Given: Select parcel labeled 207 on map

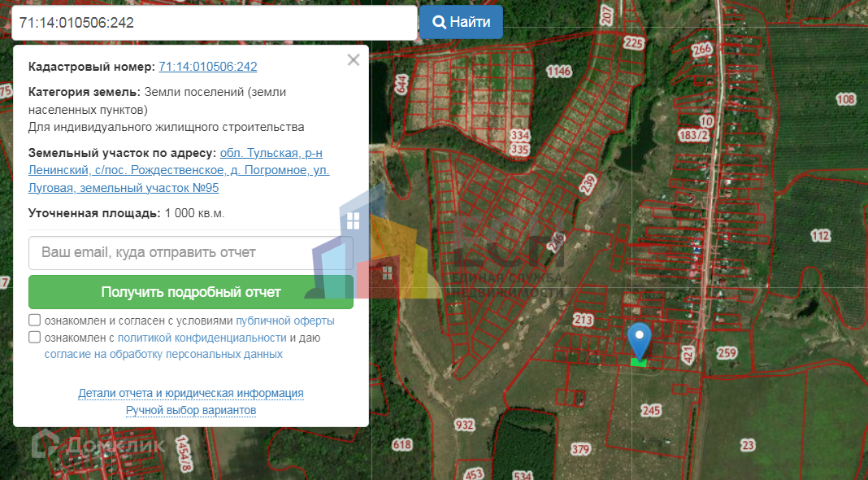Looking at the screenshot, I should coord(607,15).
